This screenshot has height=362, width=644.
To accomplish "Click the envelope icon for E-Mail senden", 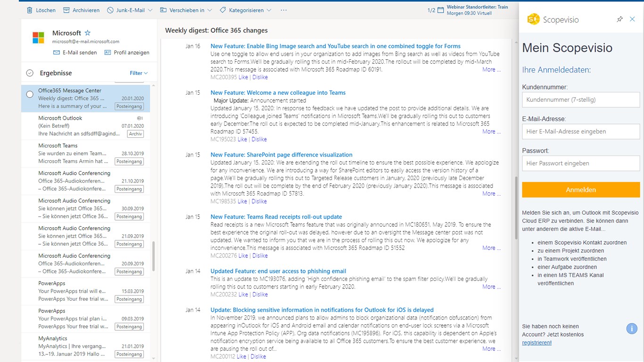I will coord(57,53).
